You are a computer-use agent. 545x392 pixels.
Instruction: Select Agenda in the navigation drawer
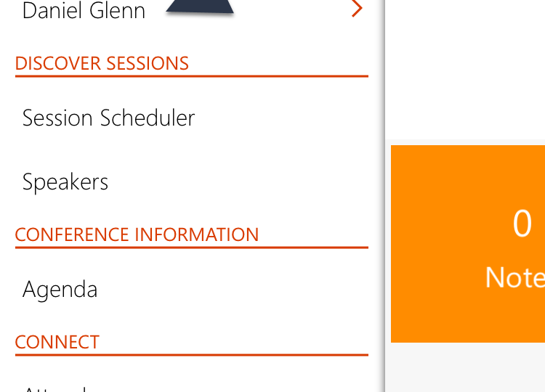click(x=60, y=290)
